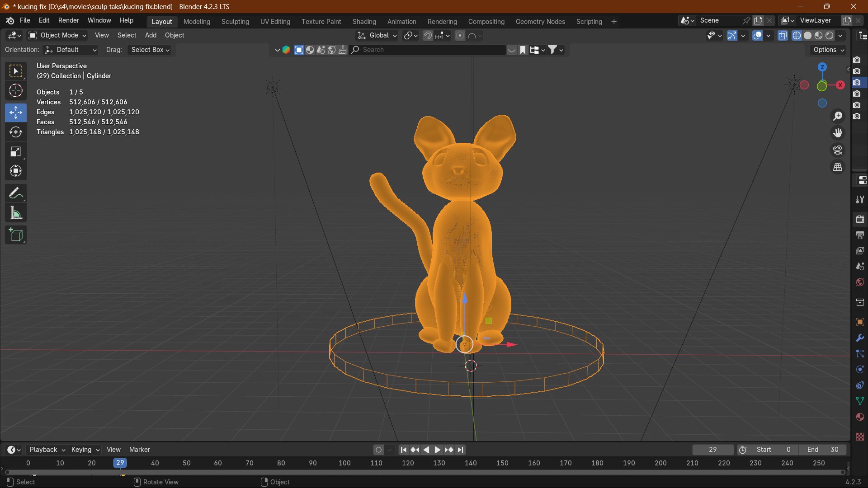Open the viewport Add menu
The image size is (868, 488).
pyautogui.click(x=151, y=35)
